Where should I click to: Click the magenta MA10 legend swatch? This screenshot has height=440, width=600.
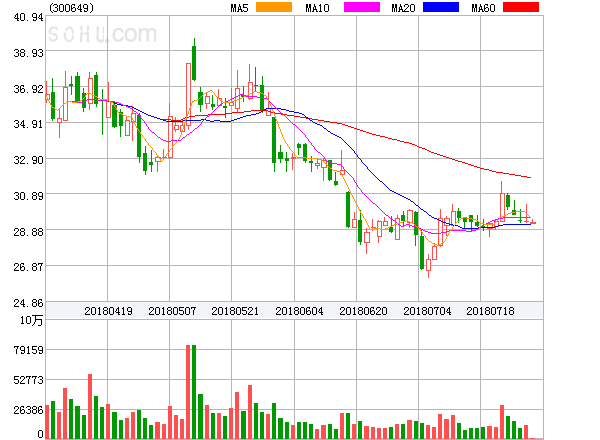coord(362,7)
